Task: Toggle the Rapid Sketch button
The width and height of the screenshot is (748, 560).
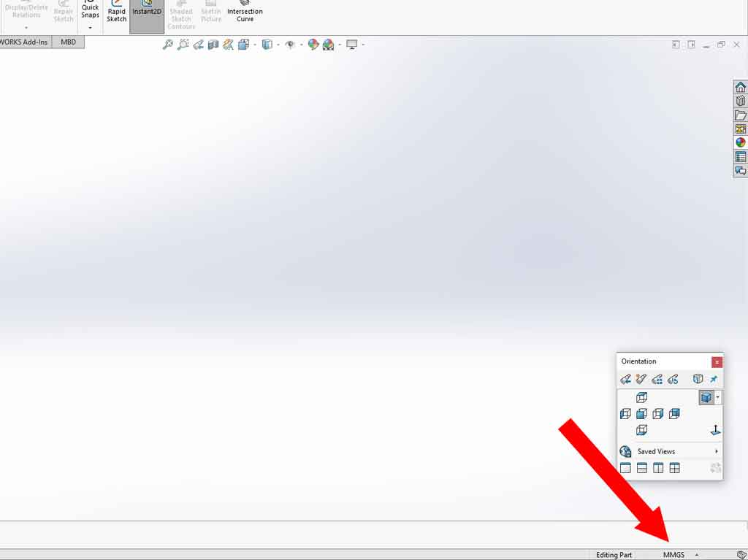Action: [116, 13]
